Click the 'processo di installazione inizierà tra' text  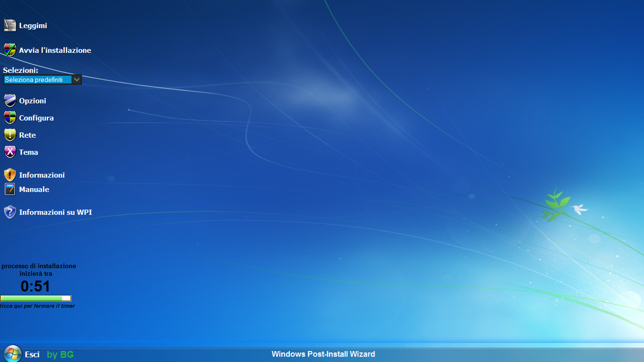38,269
